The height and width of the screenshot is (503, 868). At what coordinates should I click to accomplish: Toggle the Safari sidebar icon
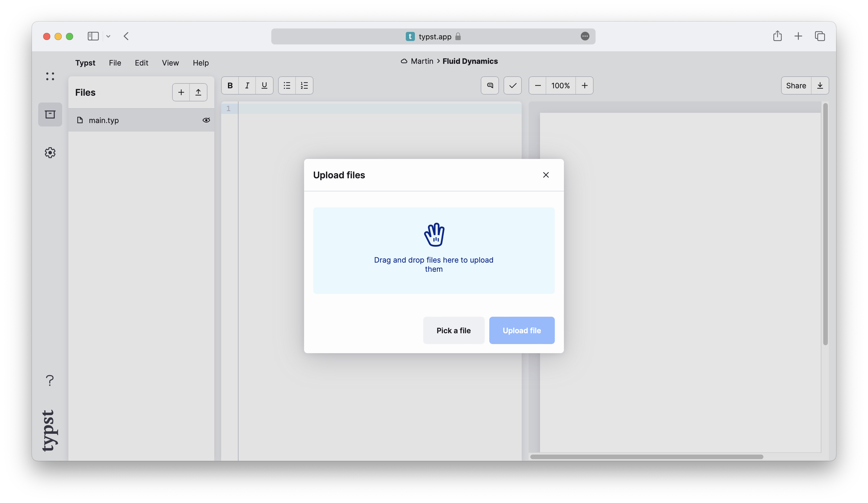(x=93, y=36)
